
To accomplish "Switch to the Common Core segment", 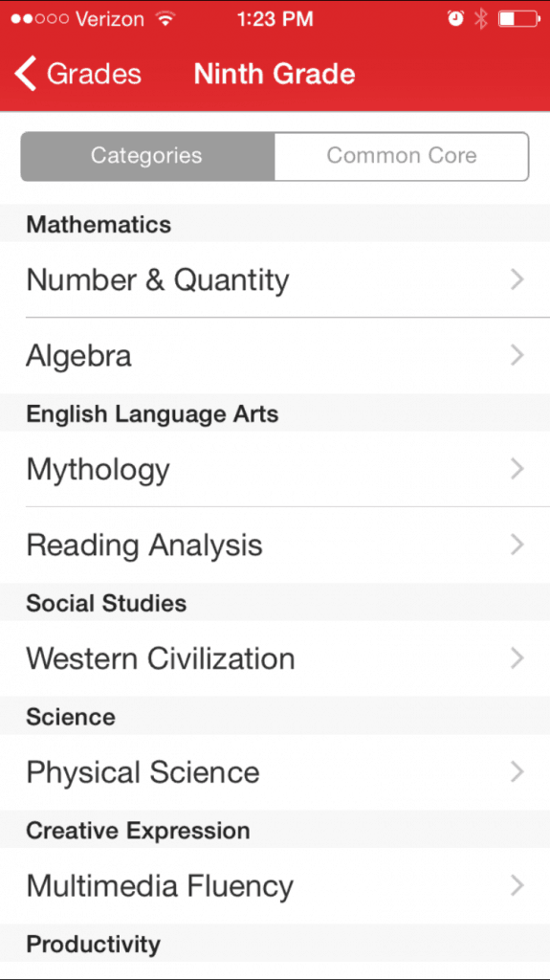I will 401,156.
